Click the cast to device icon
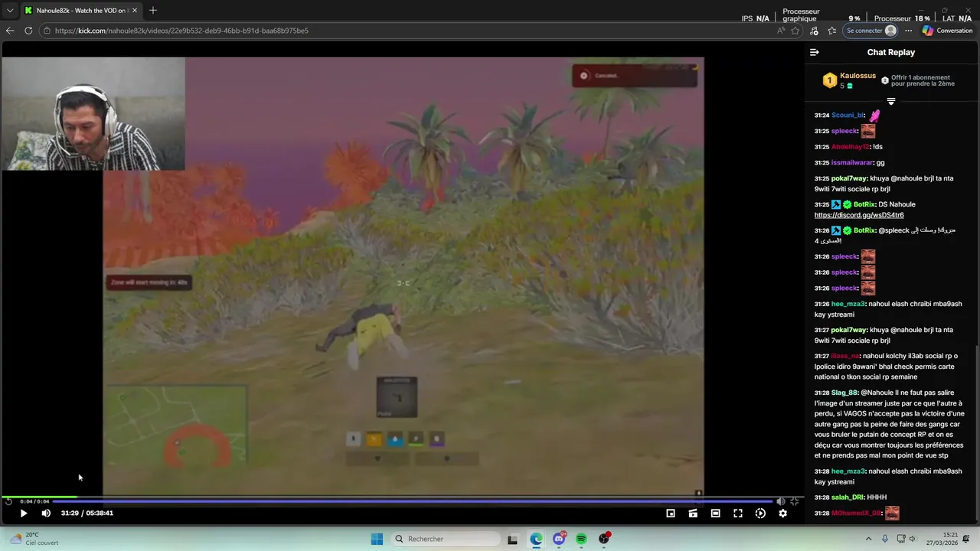980x551 pixels. coord(693,514)
